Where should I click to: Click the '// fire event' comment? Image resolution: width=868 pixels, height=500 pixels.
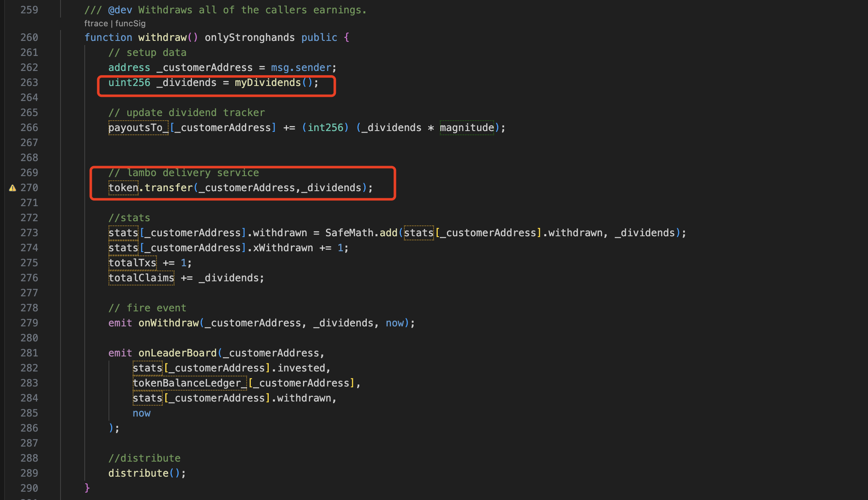[x=147, y=308]
